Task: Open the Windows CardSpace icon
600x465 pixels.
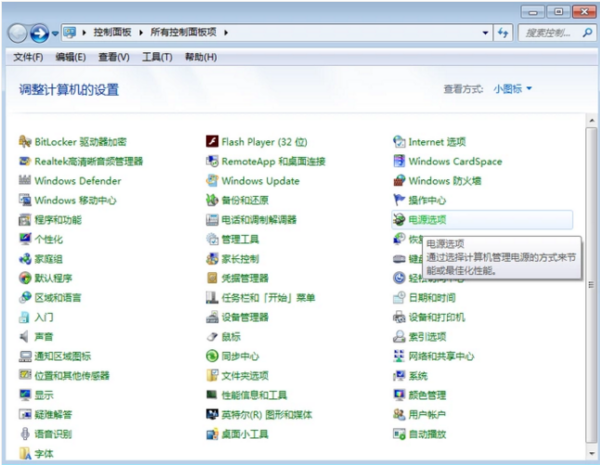Action: 399,161
